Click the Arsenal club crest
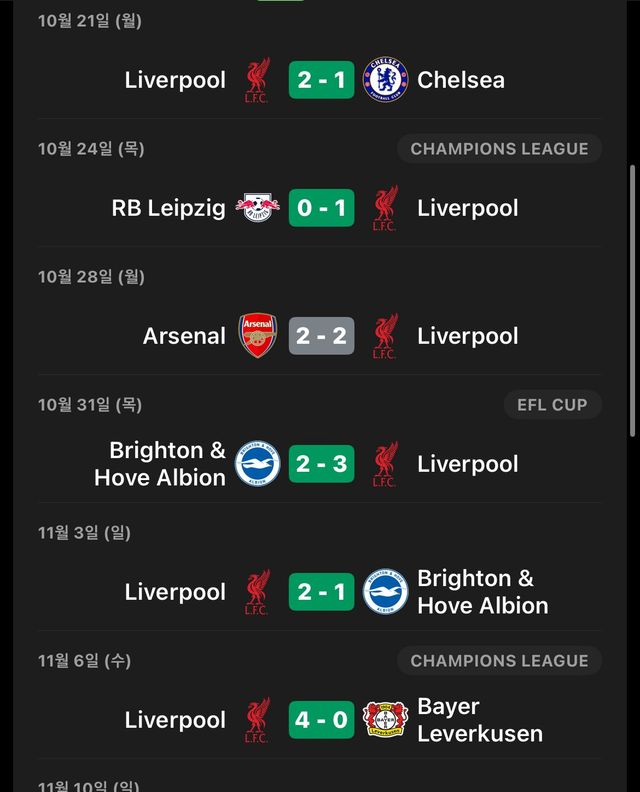The width and height of the screenshot is (640, 792). coord(257,336)
